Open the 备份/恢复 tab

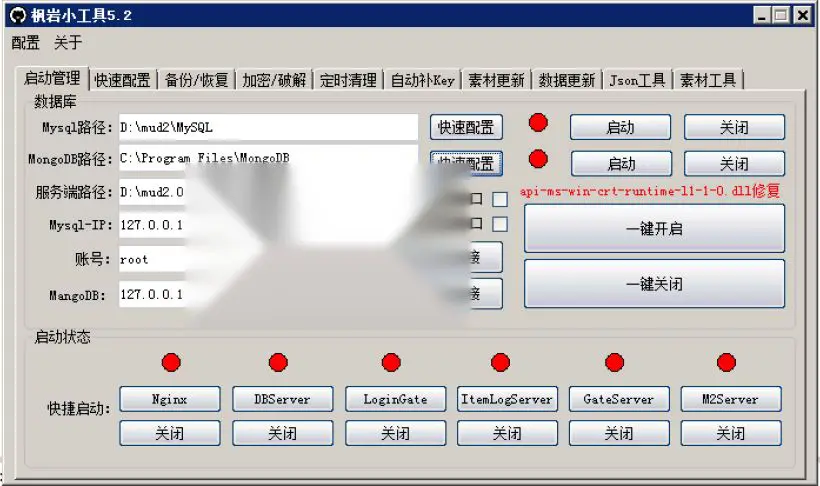click(x=197, y=80)
